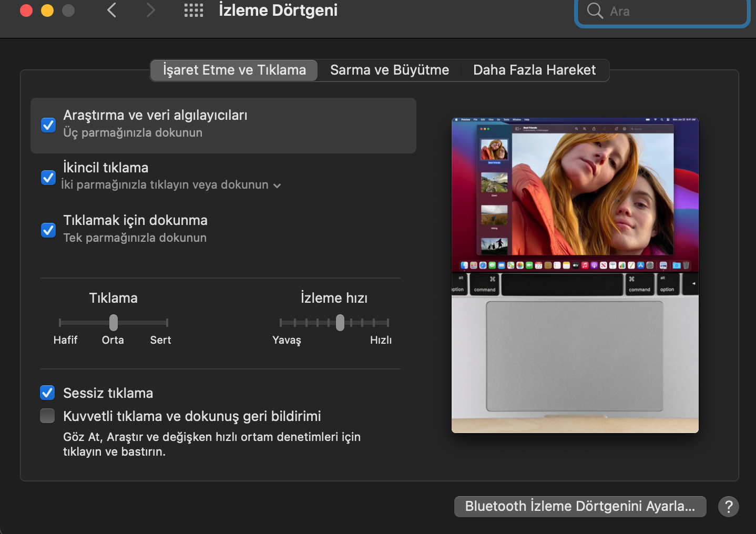
Task: Click the red close window button
Action: coord(26,11)
